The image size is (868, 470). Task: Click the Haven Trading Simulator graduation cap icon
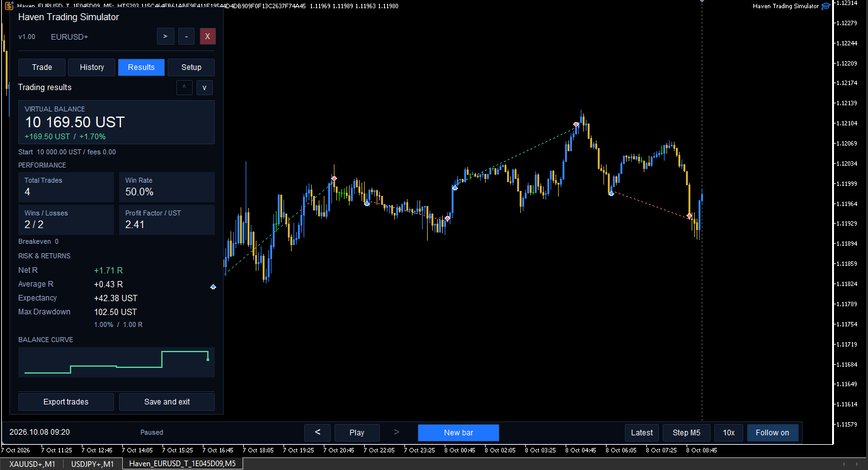click(825, 6)
